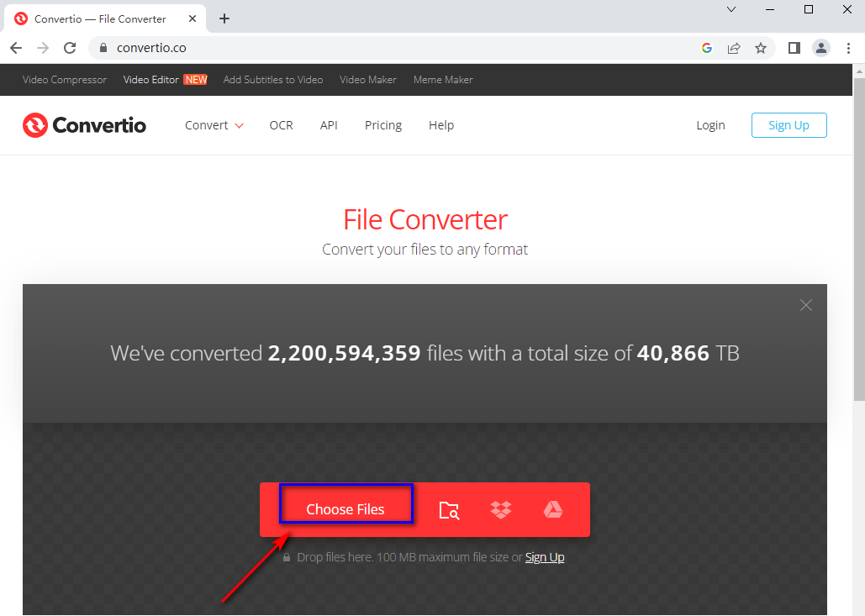This screenshot has width=865, height=616.
Task: Click the Dropbox upload icon
Action: coord(501,509)
